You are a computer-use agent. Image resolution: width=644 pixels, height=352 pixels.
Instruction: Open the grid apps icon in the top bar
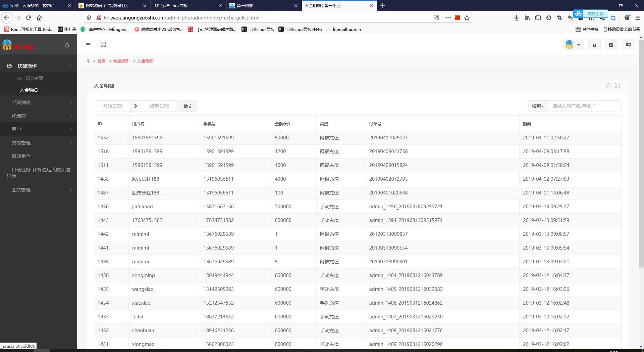point(103,44)
